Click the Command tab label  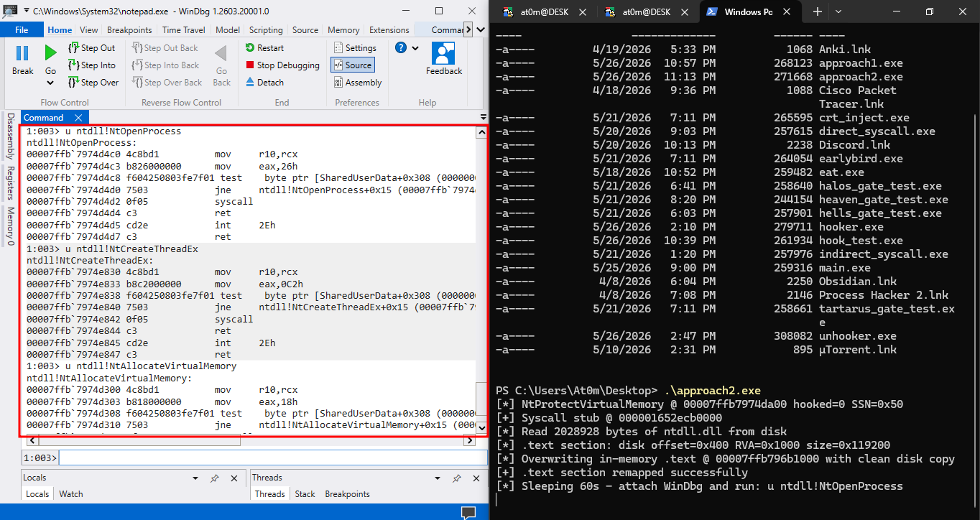[44, 117]
